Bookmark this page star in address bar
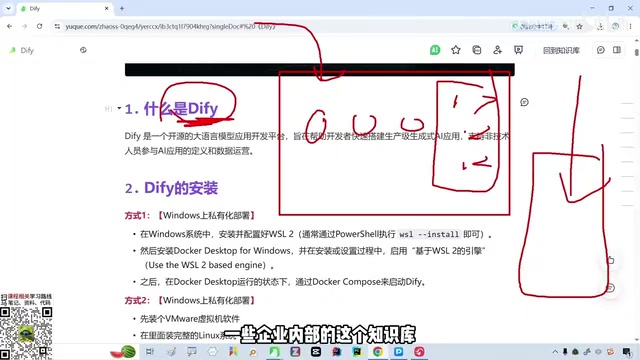Viewport: 640px width, 360px height. pos(579,26)
